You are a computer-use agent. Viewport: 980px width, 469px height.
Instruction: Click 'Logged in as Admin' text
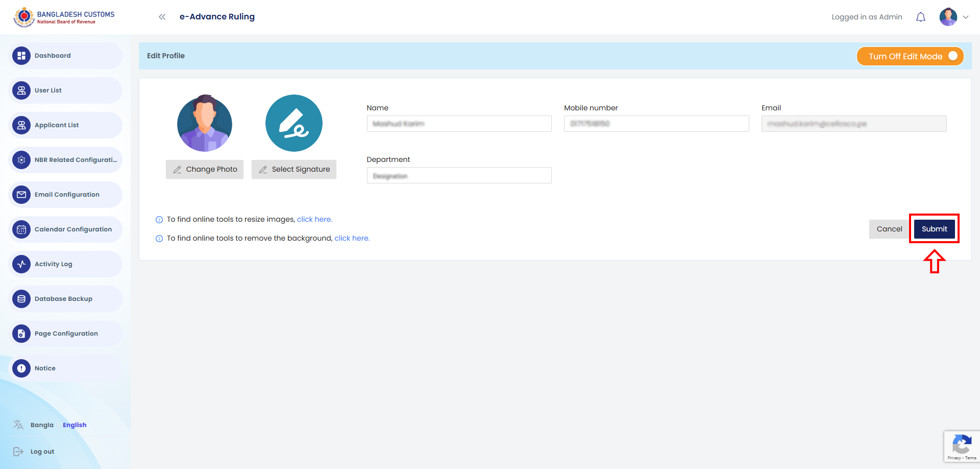tap(867, 17)
